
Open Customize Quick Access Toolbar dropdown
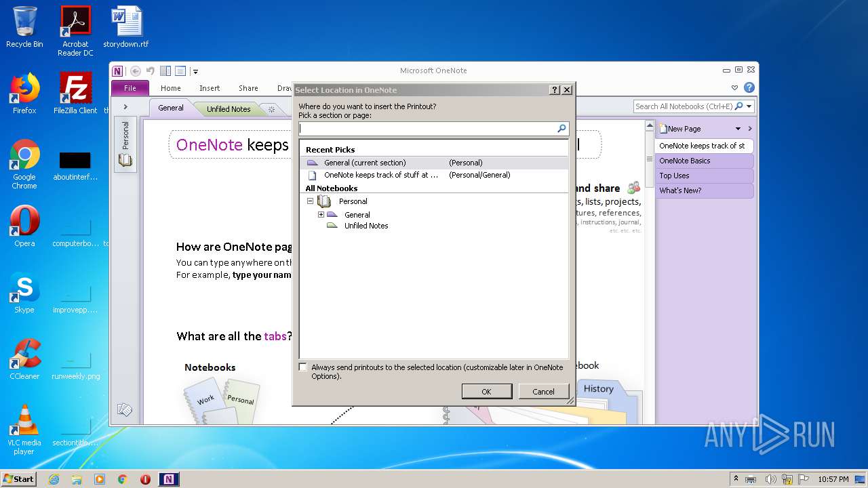coord(195,71)
